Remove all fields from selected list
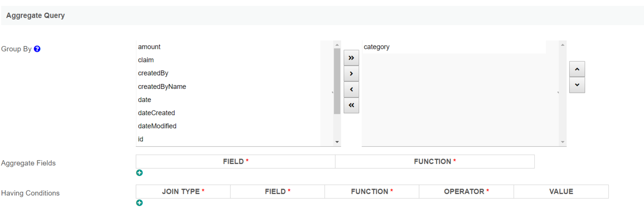Screen dimensions: 644x208 pyautogui.click(x=351, y=105)
